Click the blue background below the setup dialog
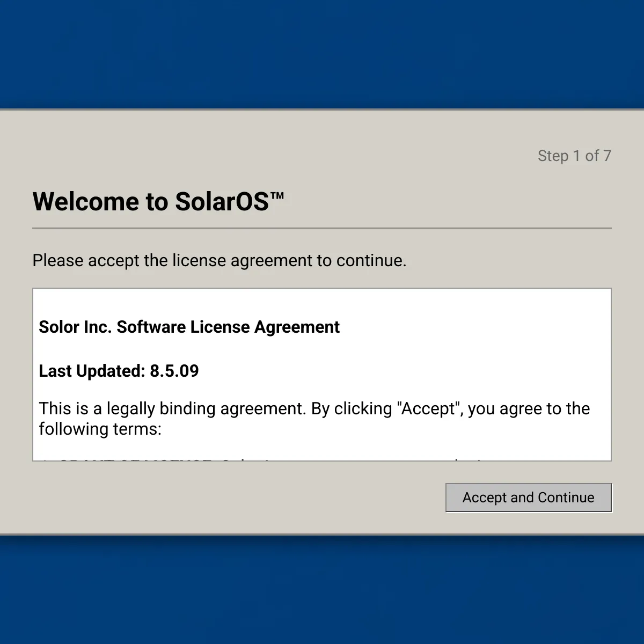 (322, 590)
